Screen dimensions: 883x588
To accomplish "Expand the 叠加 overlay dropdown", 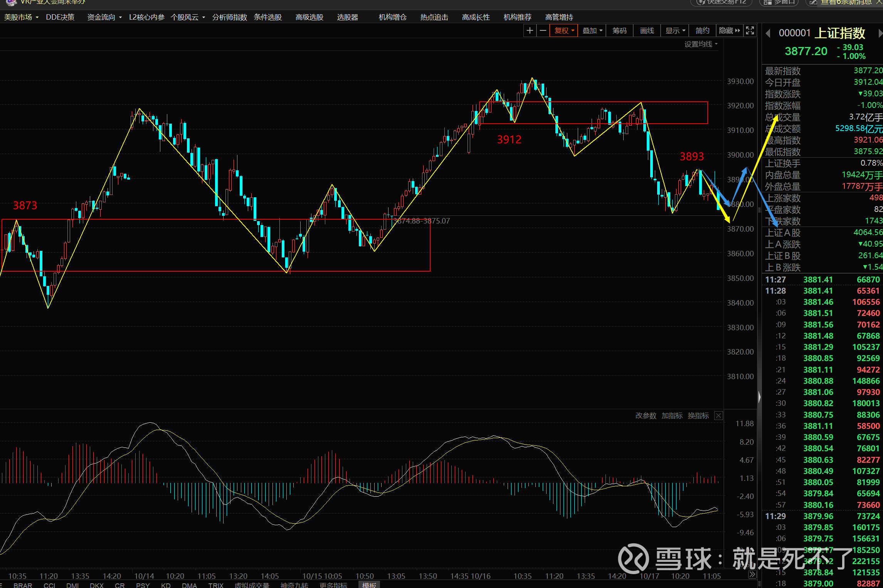I will 592,30.
